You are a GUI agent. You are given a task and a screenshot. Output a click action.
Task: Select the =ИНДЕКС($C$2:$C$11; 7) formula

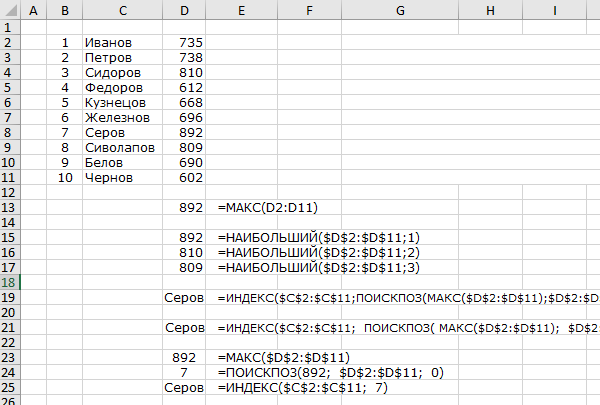301,387
